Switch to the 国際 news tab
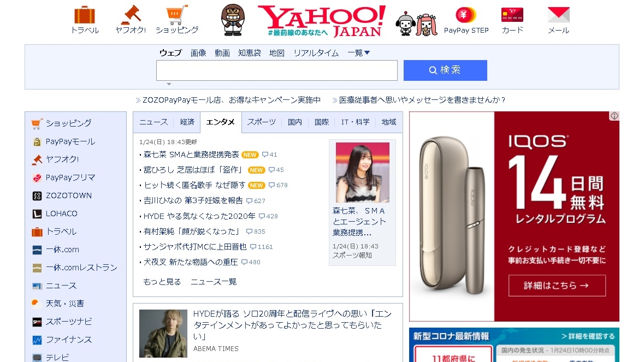Screen dimensions: 644x362 (322, 122)
